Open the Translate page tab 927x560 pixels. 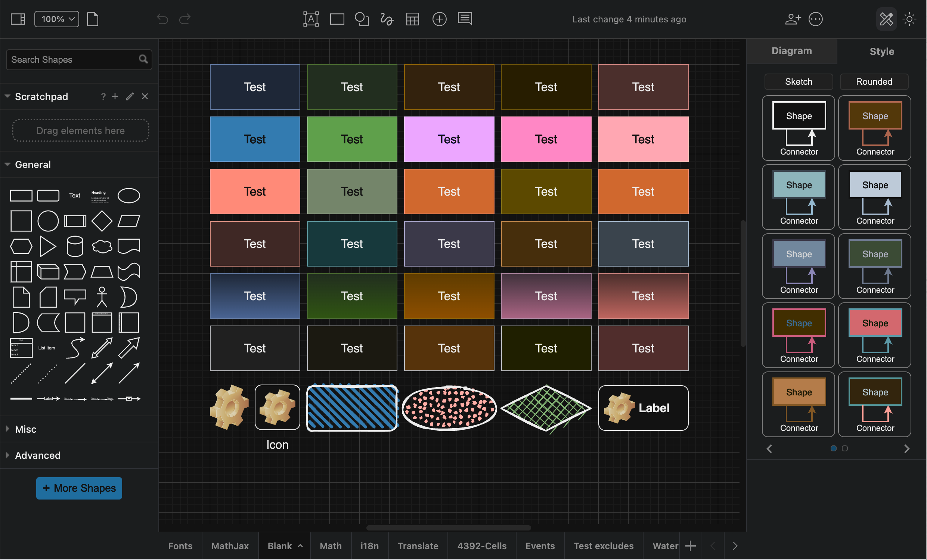pos(418,546)
